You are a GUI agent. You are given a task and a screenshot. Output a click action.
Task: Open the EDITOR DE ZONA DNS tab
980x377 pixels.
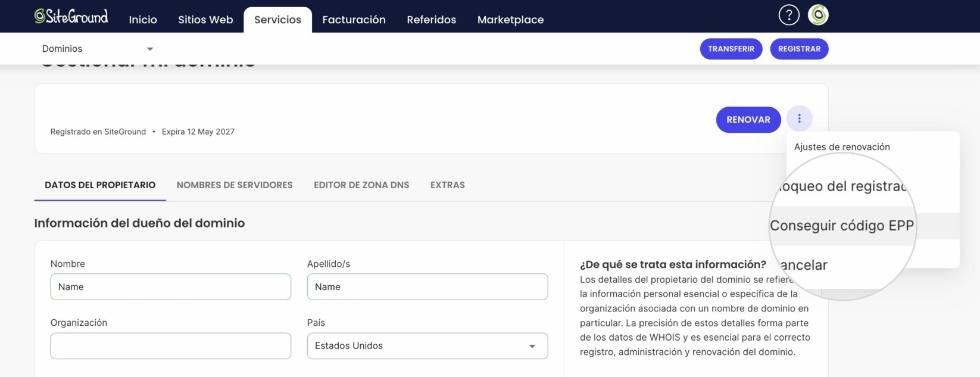click(361, 185)
